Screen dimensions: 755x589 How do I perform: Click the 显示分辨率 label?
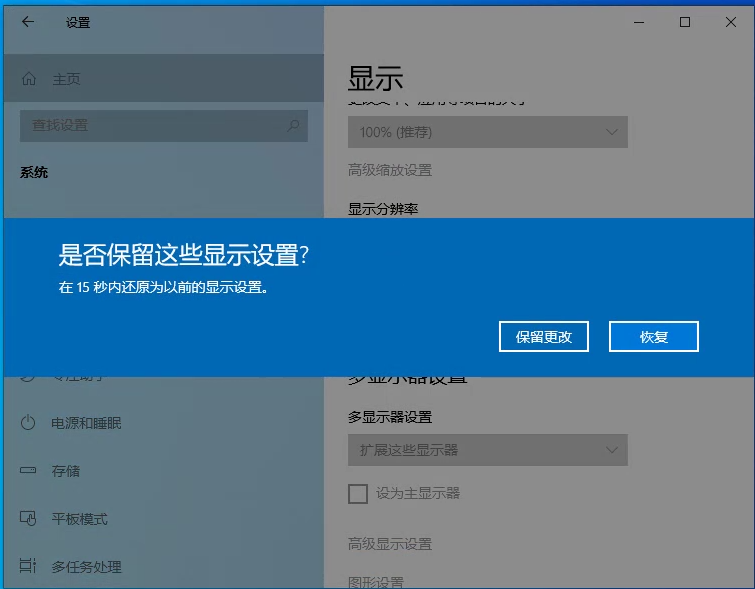click(383, 209)
